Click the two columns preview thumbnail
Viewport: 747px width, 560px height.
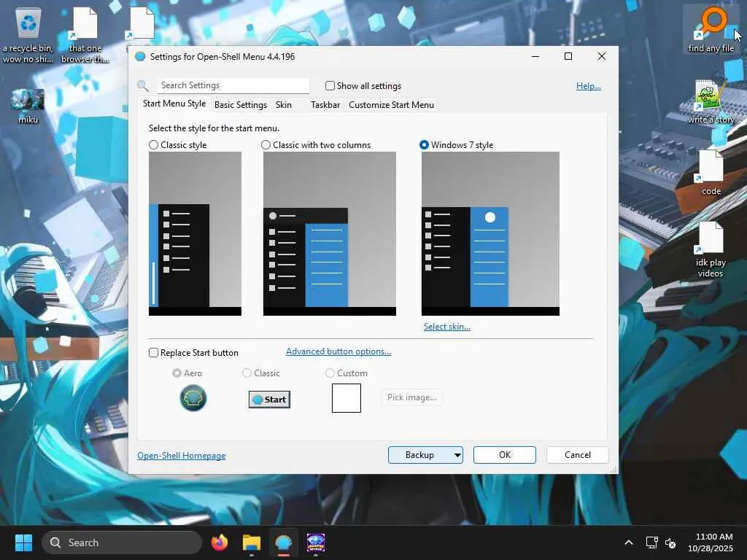tap(330, 233)
